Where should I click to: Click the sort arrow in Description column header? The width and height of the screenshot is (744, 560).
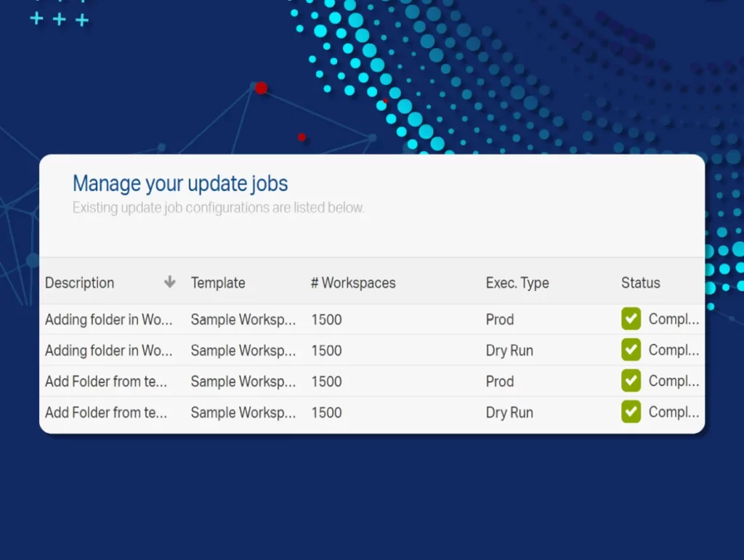(169, 283)
